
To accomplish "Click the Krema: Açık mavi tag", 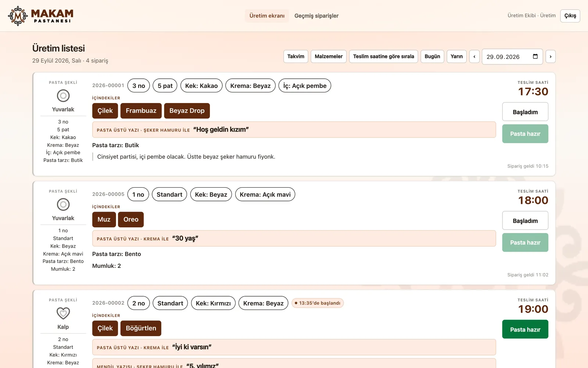I will (x=265, y=194).
